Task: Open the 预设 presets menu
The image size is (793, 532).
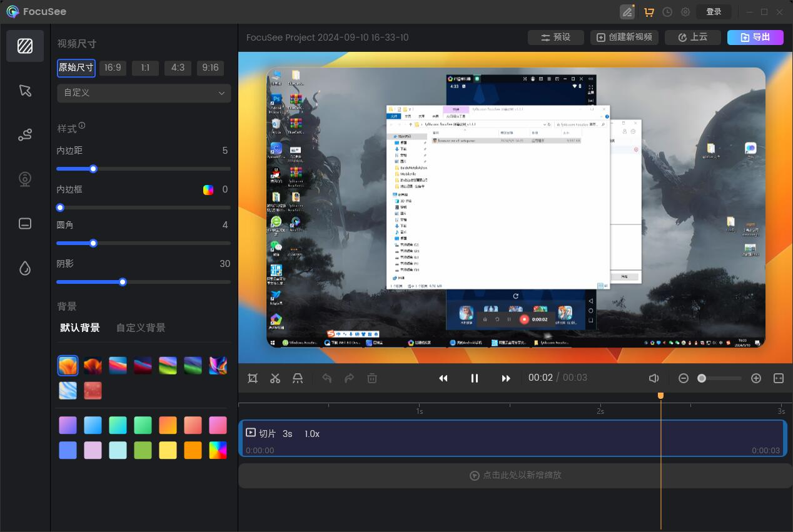Action: pyautogui.click(x=556, y=38)
